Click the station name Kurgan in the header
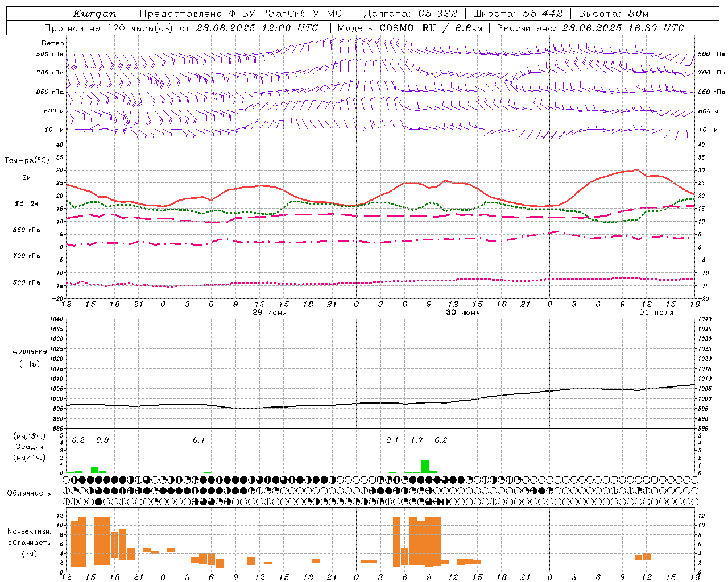This screenshot has width=728, height=582. [94, 14]
